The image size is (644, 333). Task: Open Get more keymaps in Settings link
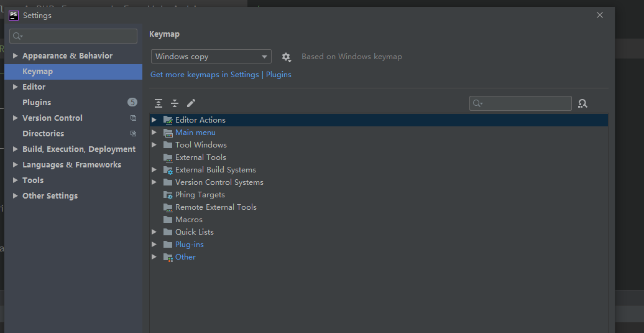tap(205, 75)
